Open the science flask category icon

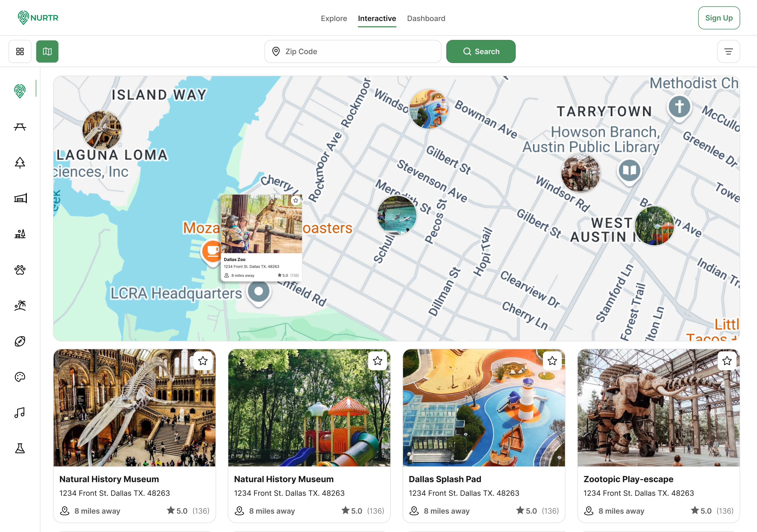click(x=20, y=448)
